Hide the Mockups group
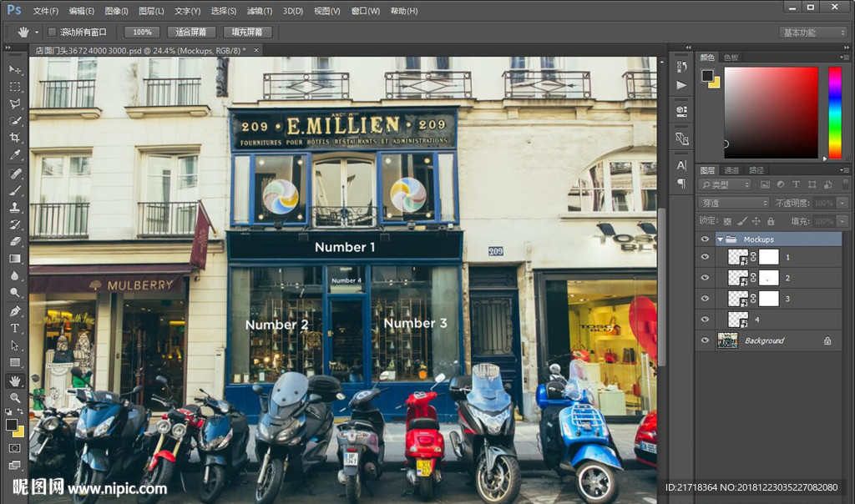The width and height of the screenshot is (855, 504). click(x=705, y=239)
